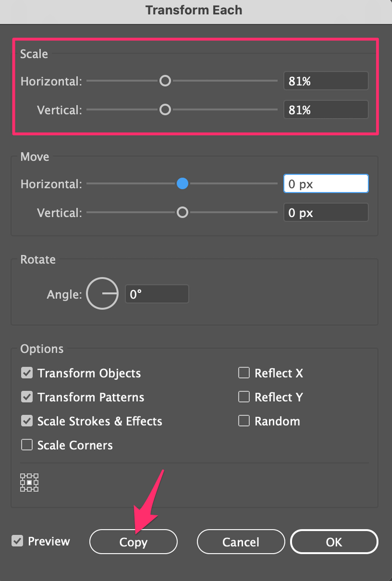
Task: Uncheck the Transform Objects option
Action: tap(27, 373)
